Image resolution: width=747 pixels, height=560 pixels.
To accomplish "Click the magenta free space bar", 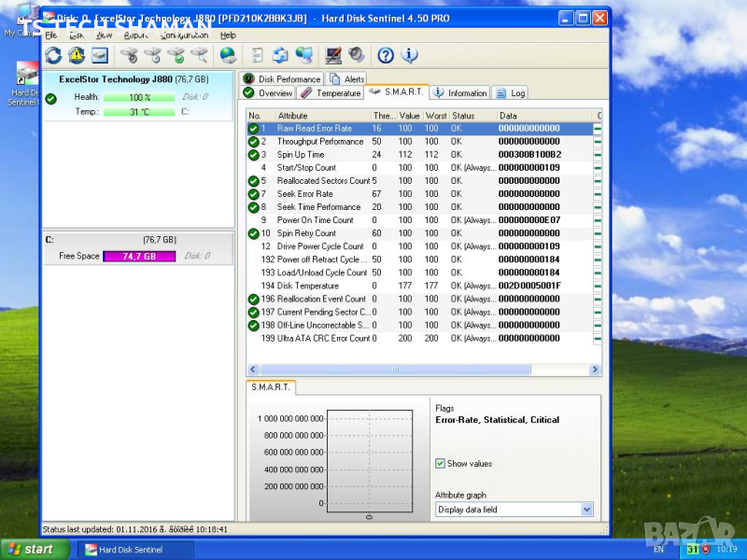I will [140, 257].
